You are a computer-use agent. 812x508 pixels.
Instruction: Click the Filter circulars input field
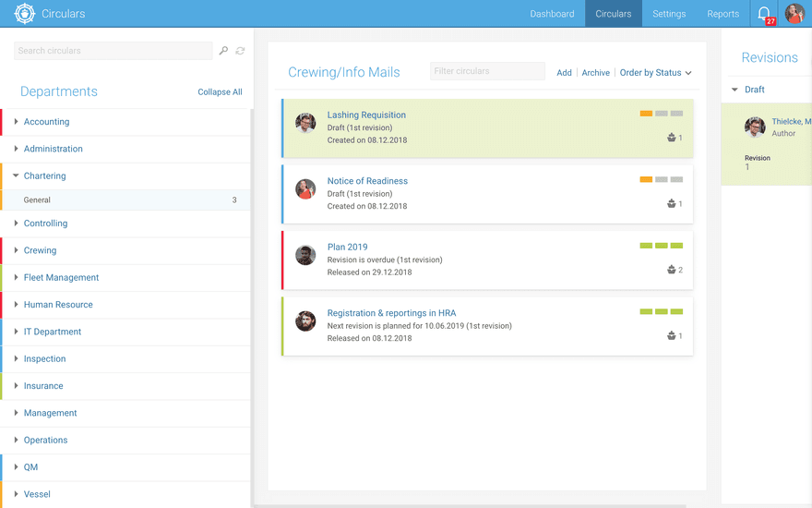[x=487, y=71]
